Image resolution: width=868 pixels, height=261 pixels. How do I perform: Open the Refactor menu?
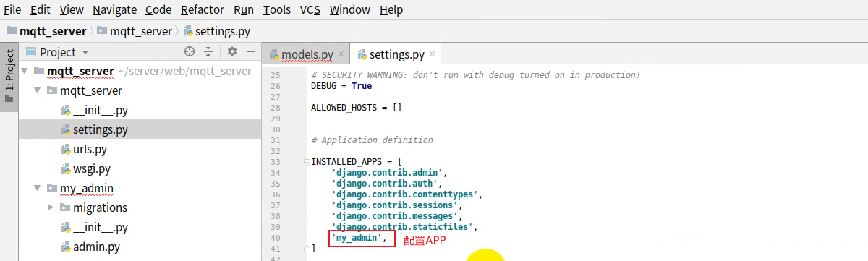pyautogui.click(x=203, y=10)
